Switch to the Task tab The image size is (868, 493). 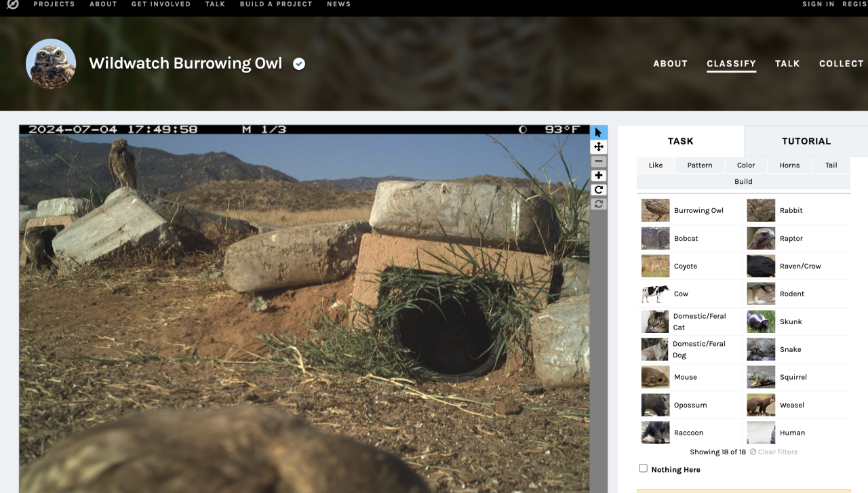[680, 141]
